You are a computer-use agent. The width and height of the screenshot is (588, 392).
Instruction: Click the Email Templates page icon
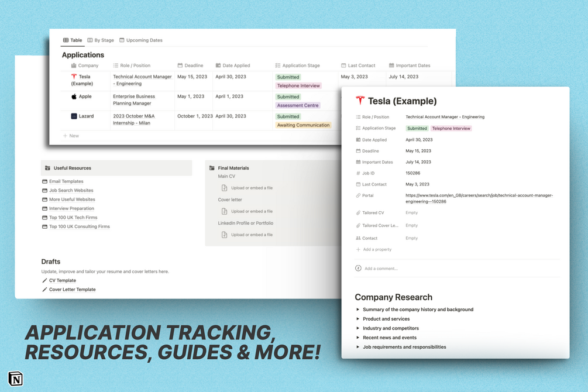tap(44, 181)
